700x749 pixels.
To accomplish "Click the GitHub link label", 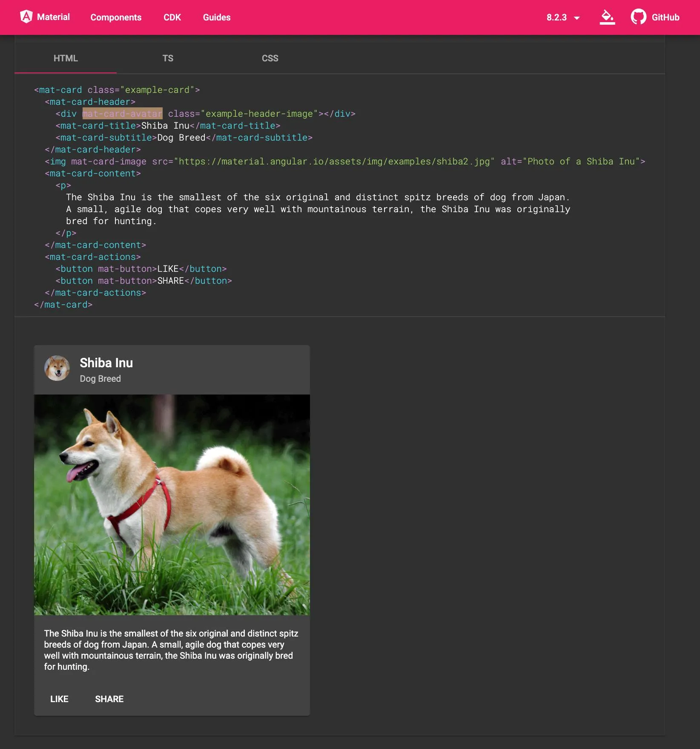I will [x=666, y=17].
